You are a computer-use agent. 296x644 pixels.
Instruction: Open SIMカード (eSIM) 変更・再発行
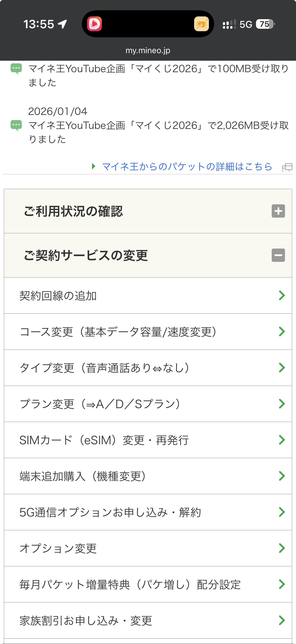tap(104, 440)
